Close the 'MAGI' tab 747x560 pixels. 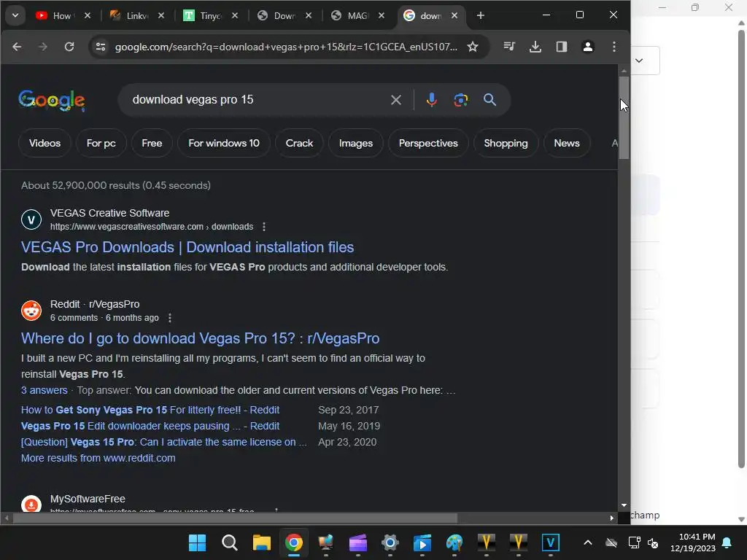382,16
